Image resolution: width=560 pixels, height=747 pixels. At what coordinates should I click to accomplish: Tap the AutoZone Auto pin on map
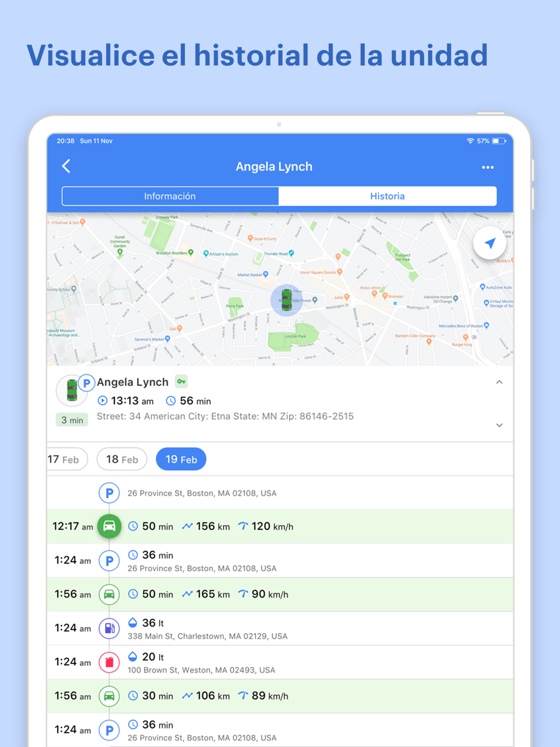coord(483,287)
